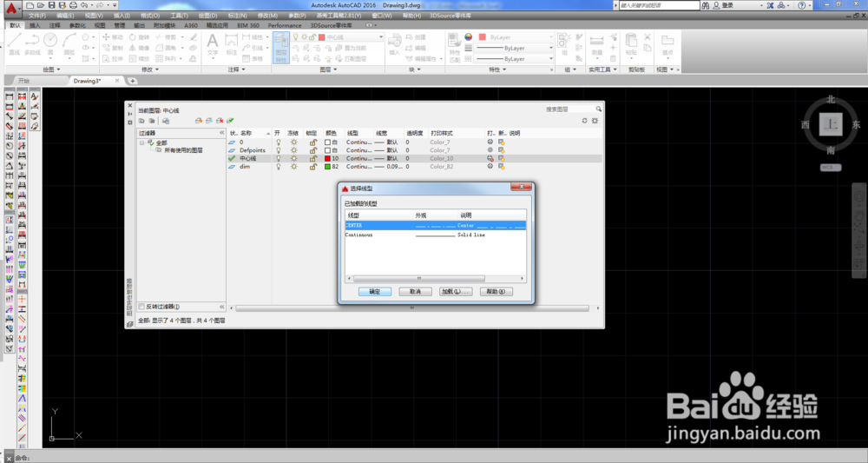This screenshot has width=868, height=463.
Task: Click the Dimension (标注) tool in ribbon
Action: pyautogui.click(x=232, y=44)
